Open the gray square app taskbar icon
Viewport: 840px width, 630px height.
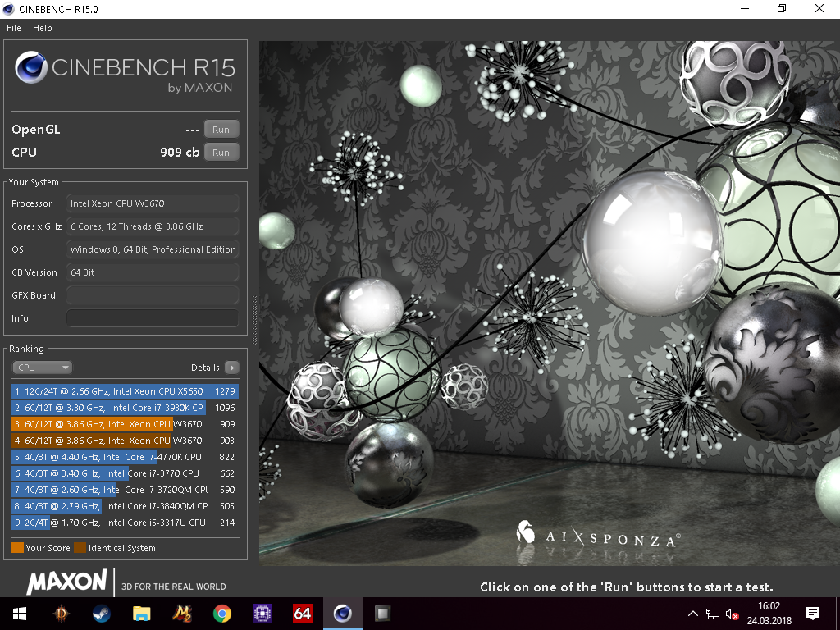pyautogui.click(x=382, y=614)
